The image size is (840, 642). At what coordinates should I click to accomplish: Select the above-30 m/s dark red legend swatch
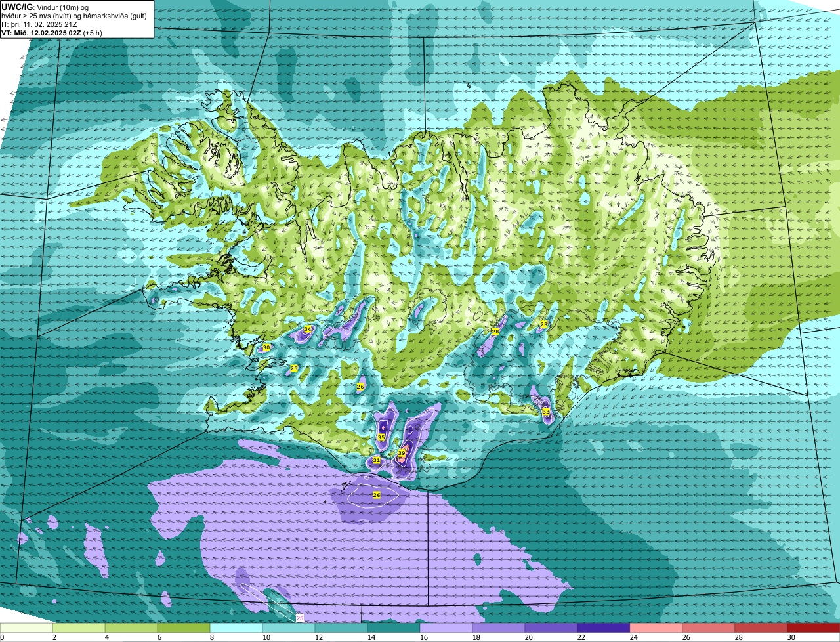pyautogui.click(x=814, y=628)
